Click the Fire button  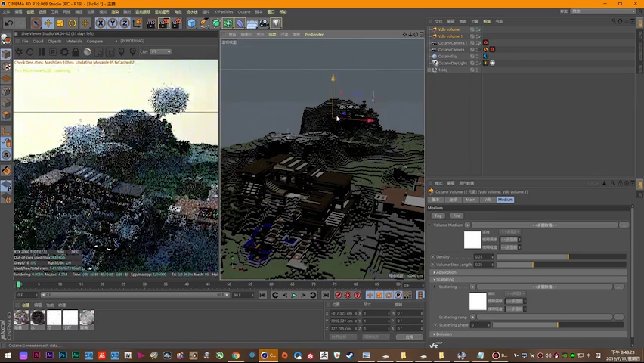click(456, 216)
